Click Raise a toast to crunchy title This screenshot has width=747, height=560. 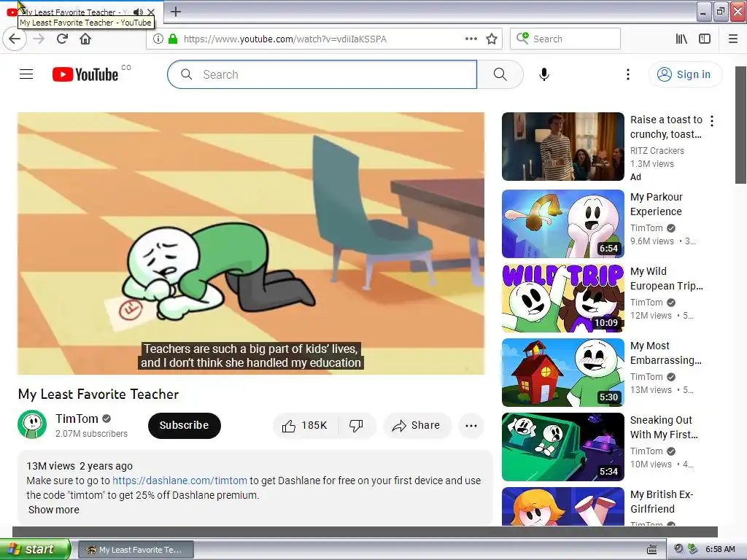pyautogui.click(x=666, y=127)
